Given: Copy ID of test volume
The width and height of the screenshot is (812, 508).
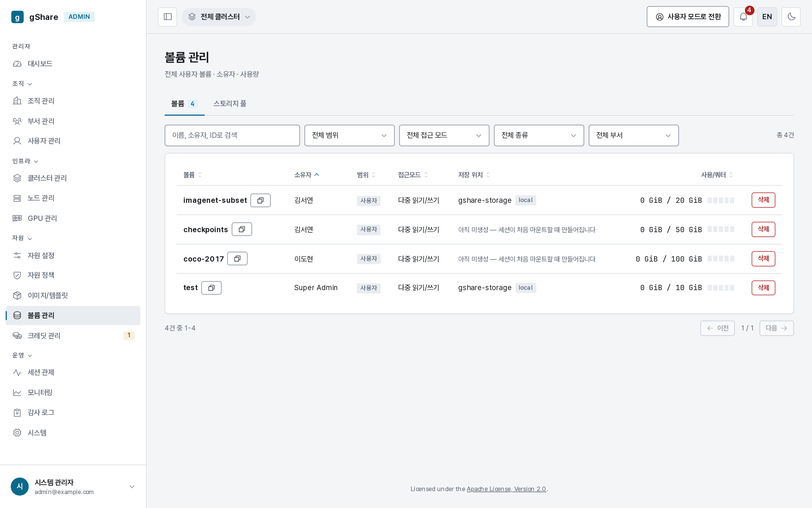Looking at the screenshot, I should (211, 288).
